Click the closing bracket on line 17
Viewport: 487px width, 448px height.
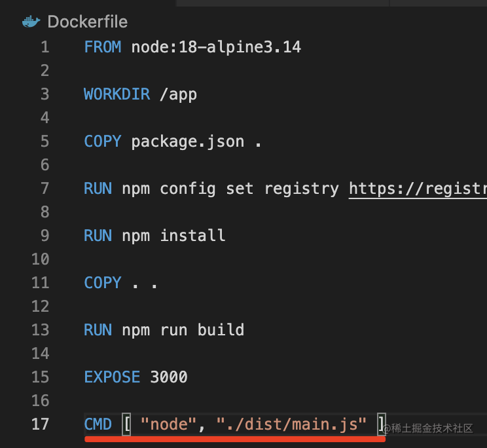tap(382, 424)
